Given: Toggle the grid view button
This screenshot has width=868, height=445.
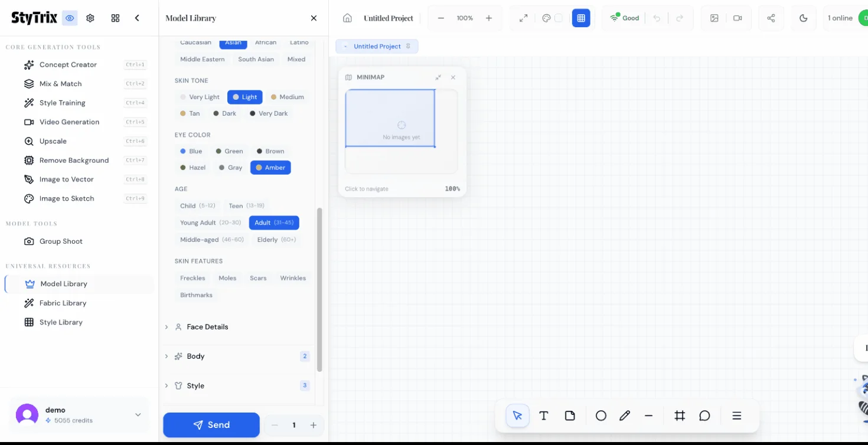Looking at the screenshot, I should tap(581, 18).
